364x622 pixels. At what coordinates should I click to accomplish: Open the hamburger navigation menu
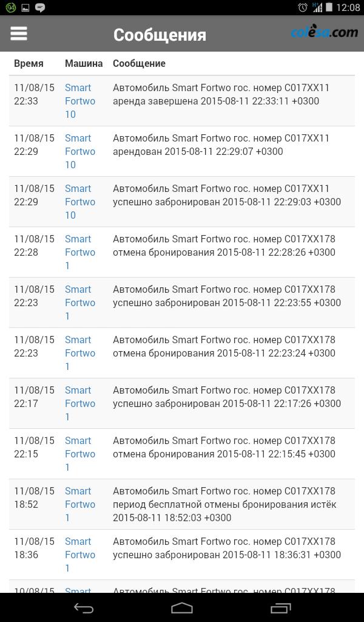click(19, 33)
